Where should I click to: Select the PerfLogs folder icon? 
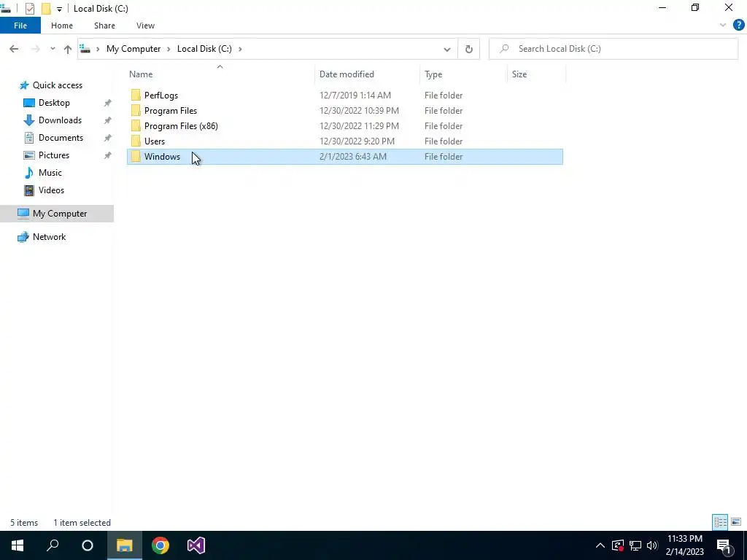pos(136,96)
